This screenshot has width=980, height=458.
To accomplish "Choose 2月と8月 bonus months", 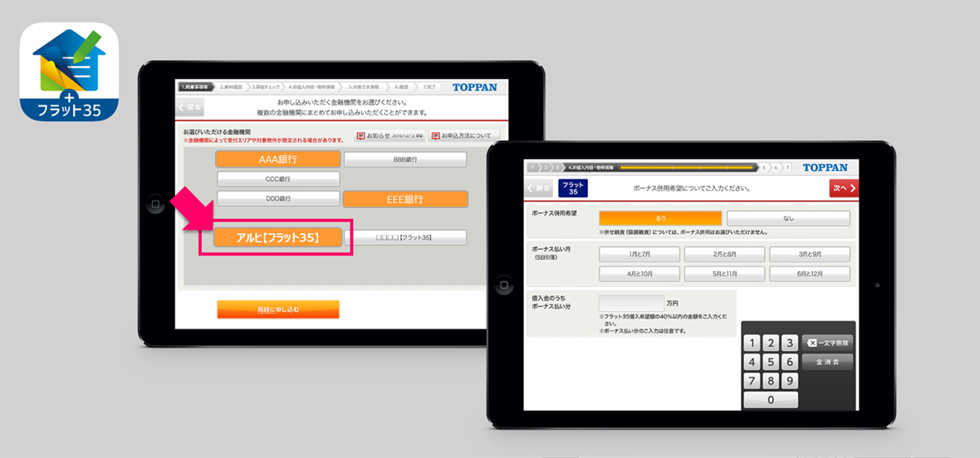I will click(x=724, y=255).
